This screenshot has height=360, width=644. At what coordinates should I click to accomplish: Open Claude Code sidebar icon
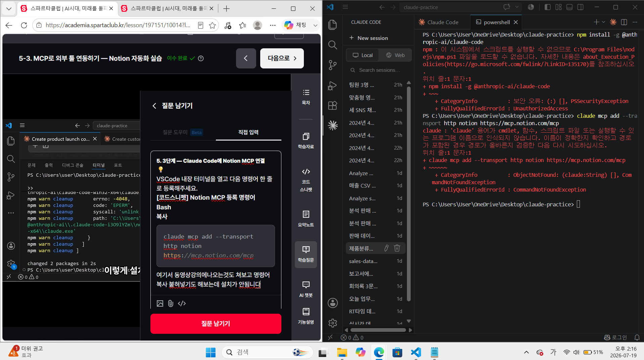click(333, 125)
